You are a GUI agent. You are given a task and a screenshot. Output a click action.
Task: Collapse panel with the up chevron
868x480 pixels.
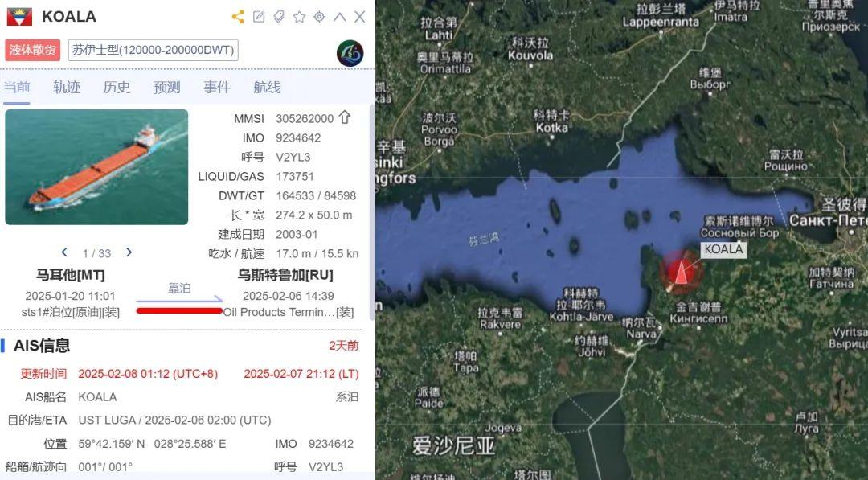tap(340, 17)
